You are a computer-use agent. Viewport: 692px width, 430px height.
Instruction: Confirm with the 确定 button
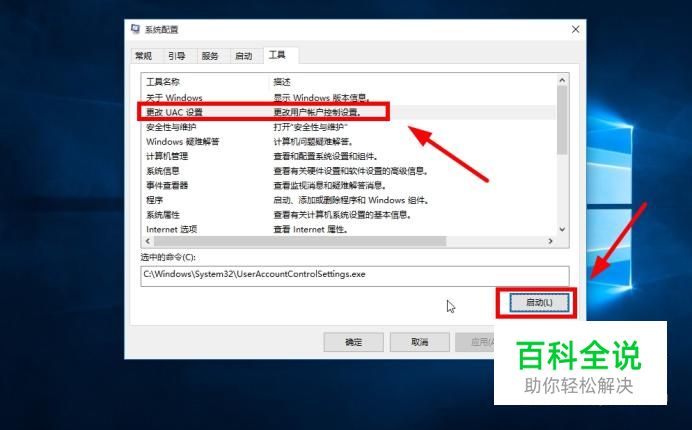[354, 342]
